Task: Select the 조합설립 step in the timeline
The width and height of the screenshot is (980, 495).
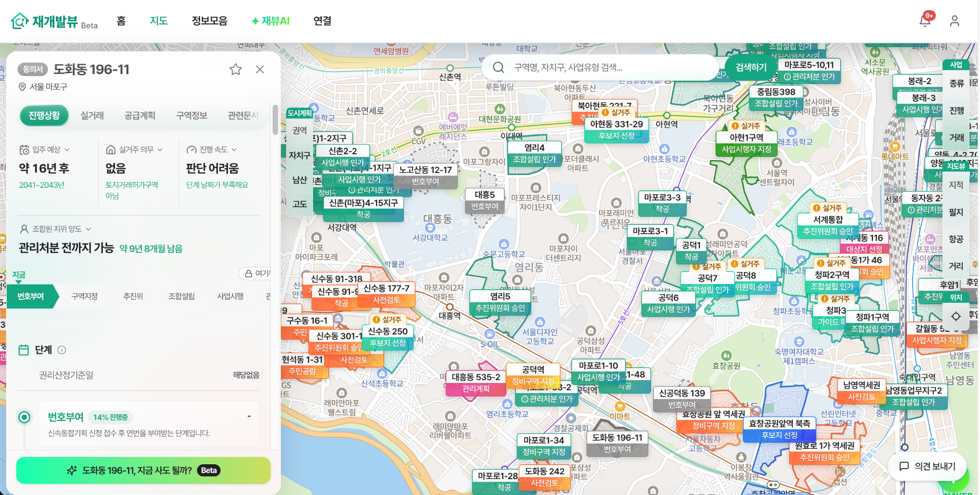Action: [x=181, y=296]
